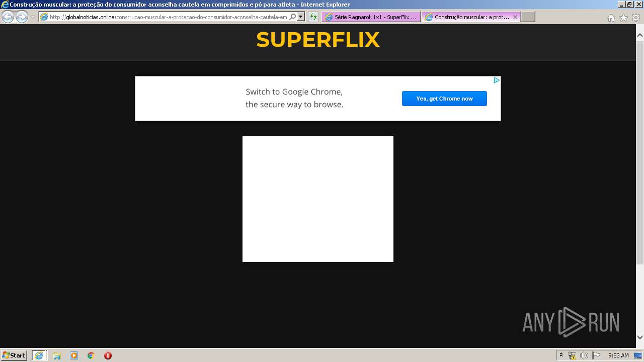Close the Construção muscular tab
644x362 pixels.
[515, 17]
